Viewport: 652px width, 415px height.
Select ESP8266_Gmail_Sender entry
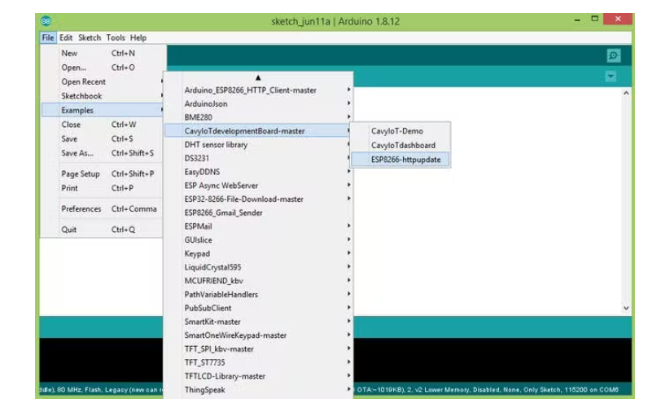click(259, 213)
